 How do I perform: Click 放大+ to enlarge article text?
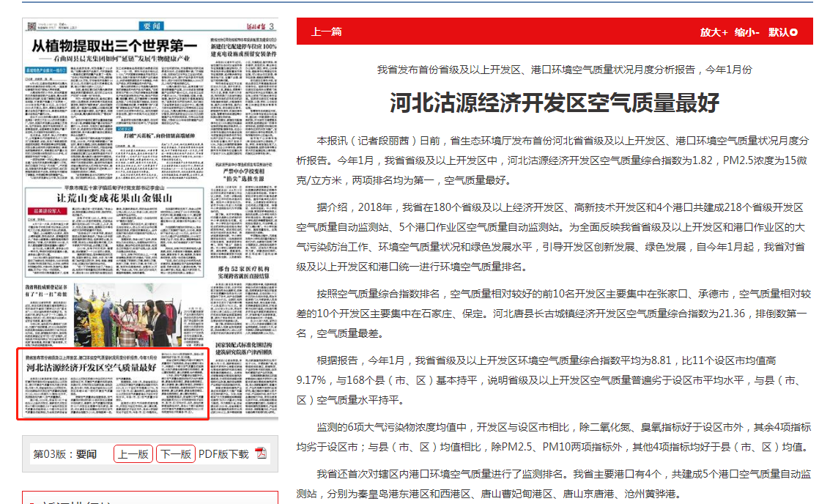[714, 32]
